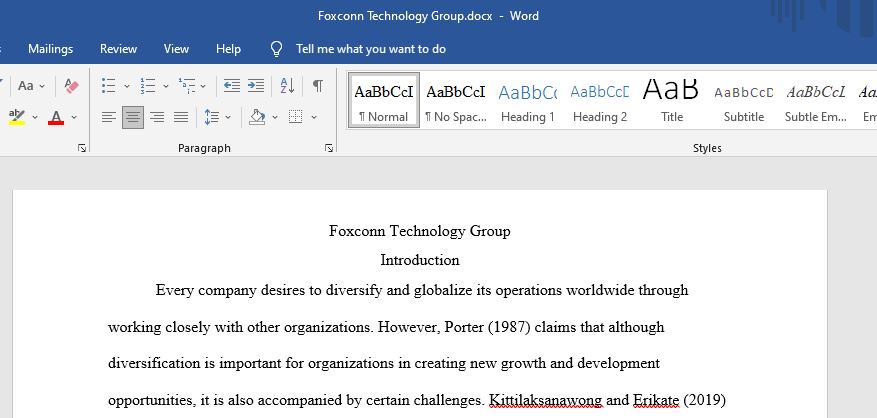This screenshot has width=877, height=418.
Task: Click the Sort A-Z icon
Action: coord(287,86)
